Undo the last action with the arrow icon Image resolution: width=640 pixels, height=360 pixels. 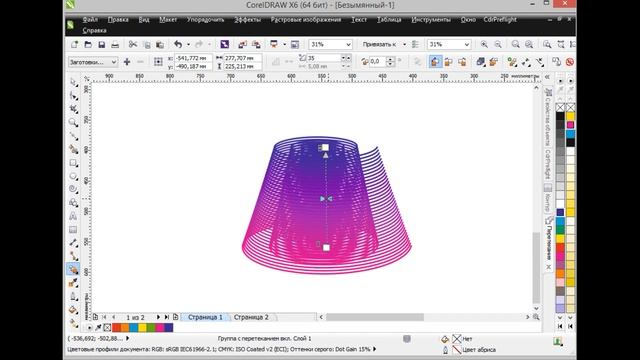(x=178, y=44)
